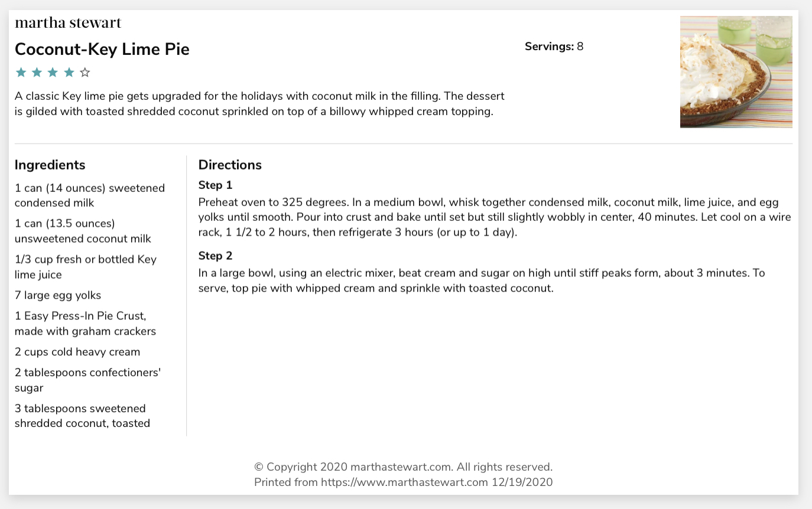This screenshot has width=812, height=509.
Task: Click the third rating star
Action: 53,73
